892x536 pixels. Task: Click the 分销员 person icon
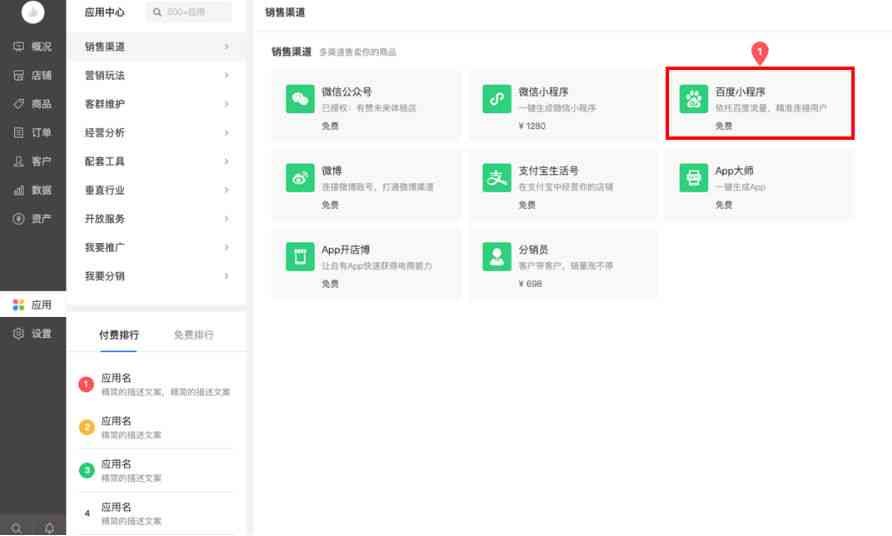497,257
